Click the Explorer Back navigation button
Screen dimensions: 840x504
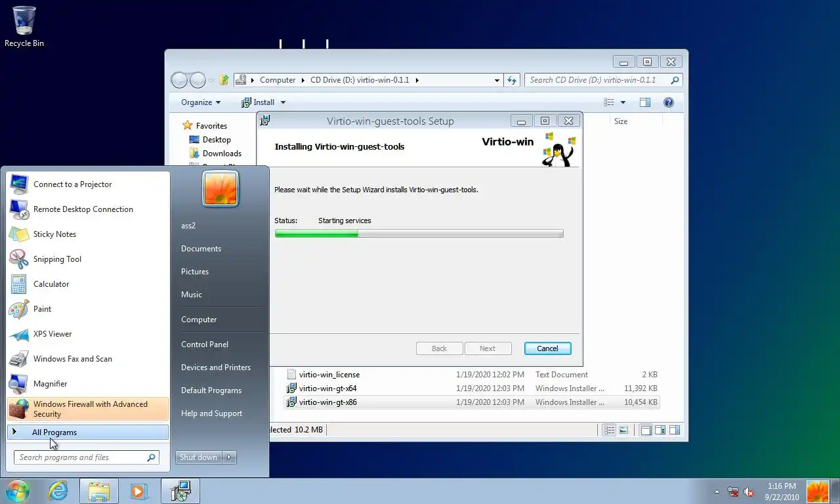tap(179, 80)
